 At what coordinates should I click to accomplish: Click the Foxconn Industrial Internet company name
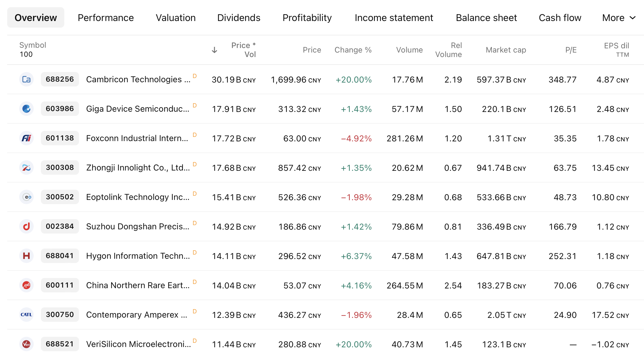coord(137,138)
